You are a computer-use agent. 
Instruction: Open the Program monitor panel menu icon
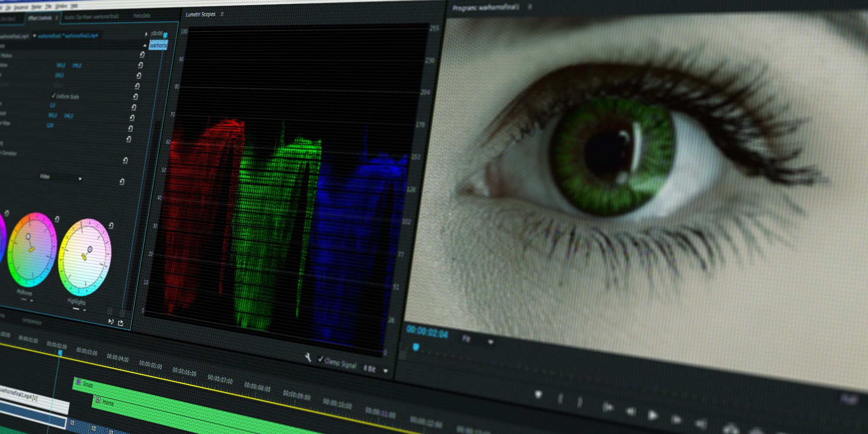529,7
